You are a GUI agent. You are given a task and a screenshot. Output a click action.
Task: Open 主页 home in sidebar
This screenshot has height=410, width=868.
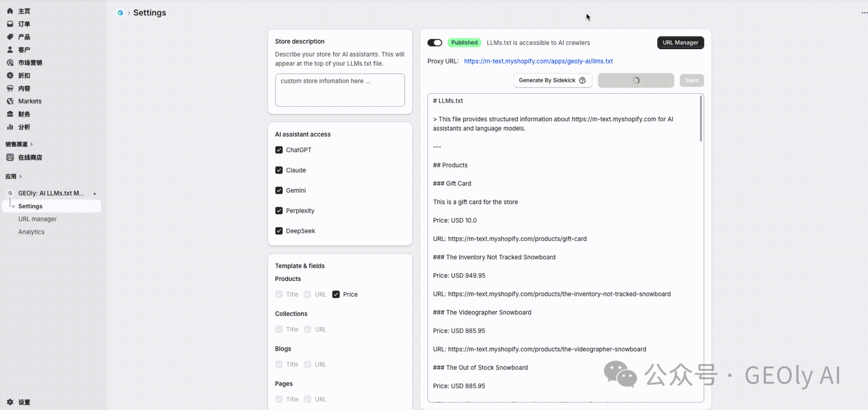pos(24,11)
